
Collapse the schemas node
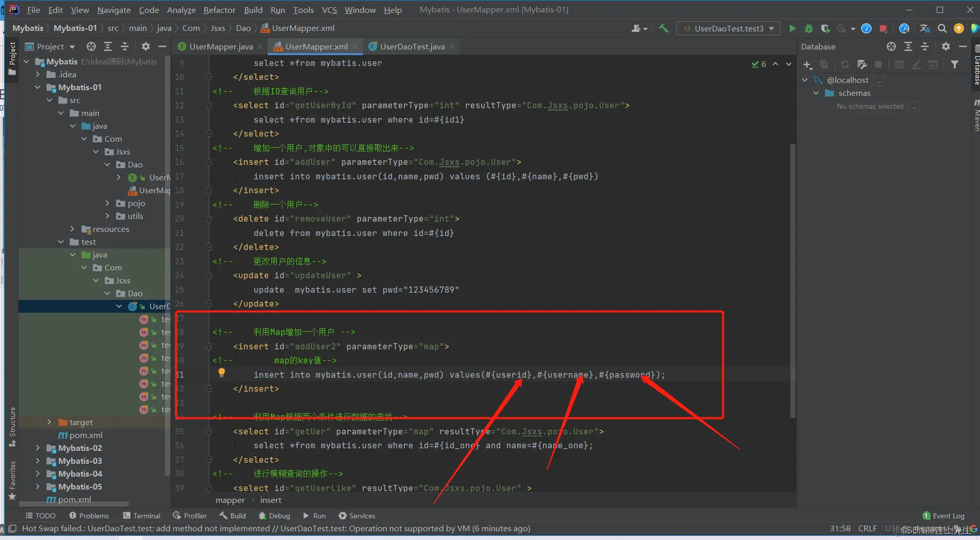click(816, 93)
